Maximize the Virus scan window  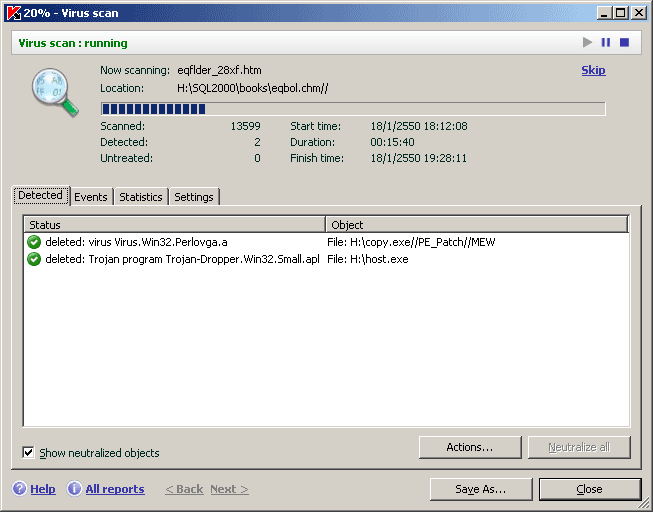(x=621, y=13)
